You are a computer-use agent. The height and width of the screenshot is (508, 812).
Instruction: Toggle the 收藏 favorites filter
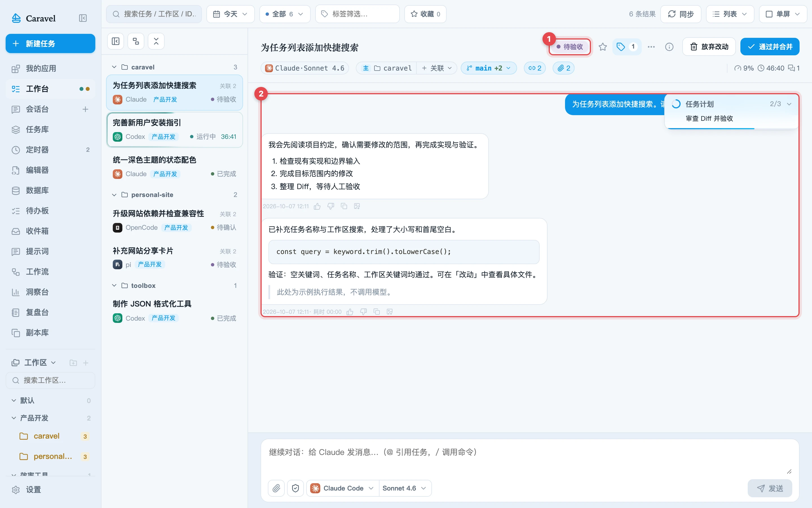(x=425, y=14)
